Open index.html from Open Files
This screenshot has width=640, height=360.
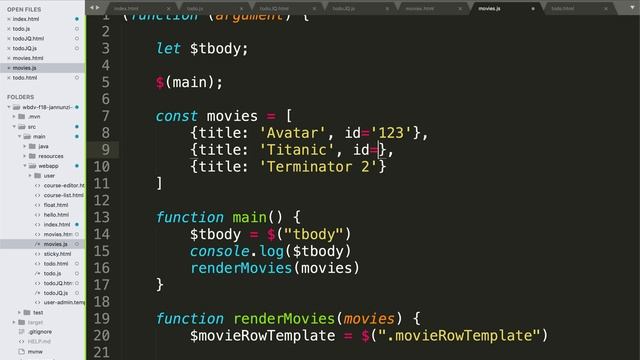tap(26, 19)
